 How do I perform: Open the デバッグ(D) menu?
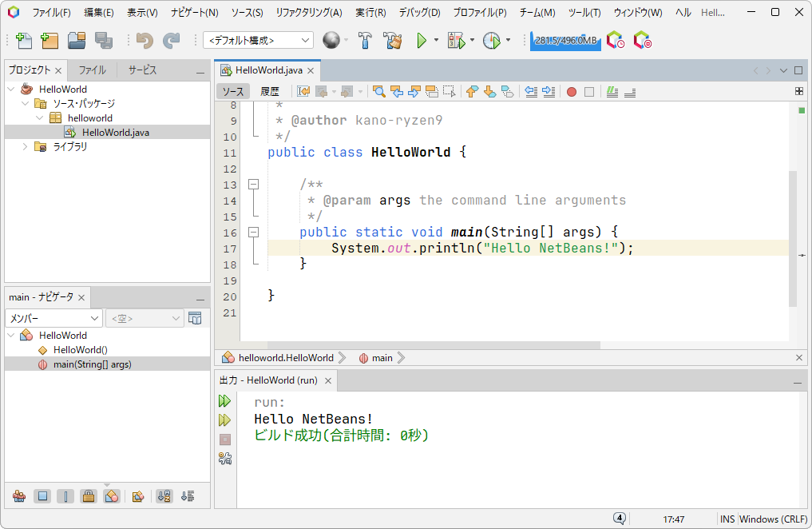[419, 13]
